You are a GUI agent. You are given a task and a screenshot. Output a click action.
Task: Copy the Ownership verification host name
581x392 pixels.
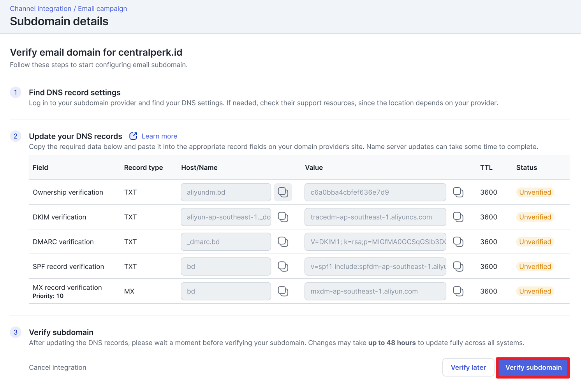click(283, 192)
